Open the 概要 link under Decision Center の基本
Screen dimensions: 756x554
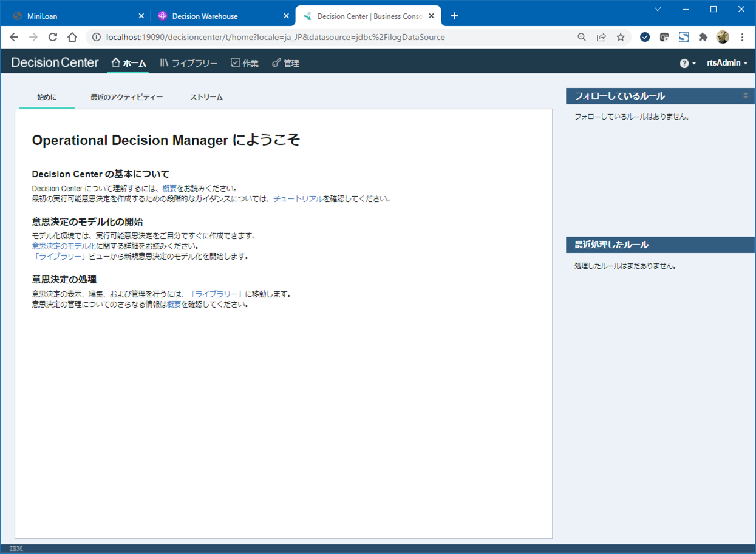(169, 189)
